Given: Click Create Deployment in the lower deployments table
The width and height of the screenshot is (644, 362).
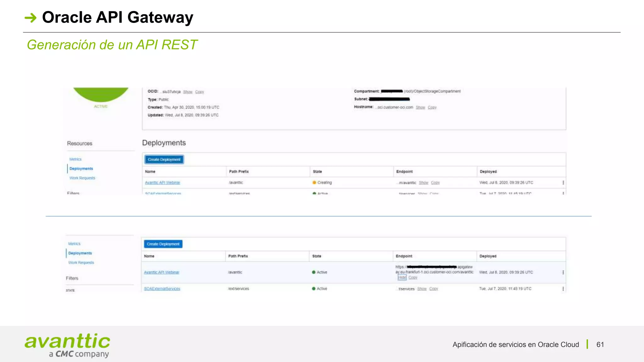Looking at the screenshot, I should pos(163,244).
